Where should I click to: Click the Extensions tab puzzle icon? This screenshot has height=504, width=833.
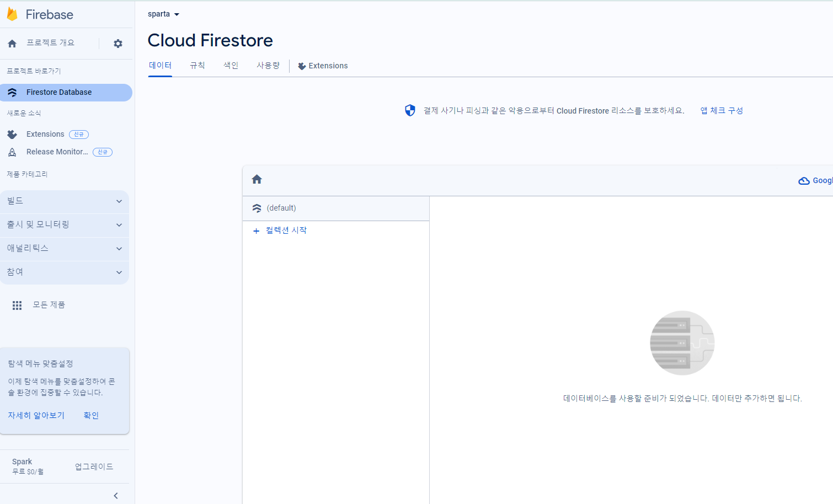[x=302, y=66]
